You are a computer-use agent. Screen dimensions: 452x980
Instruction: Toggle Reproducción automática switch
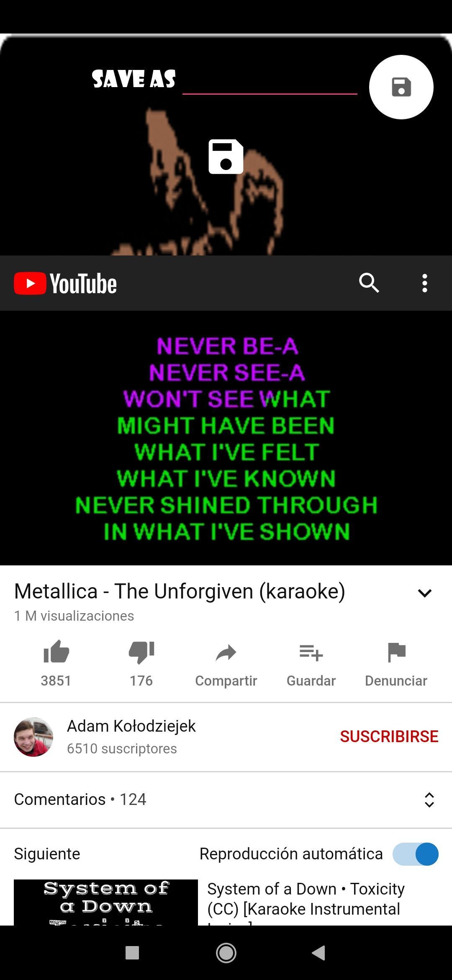tap(415, 854)
